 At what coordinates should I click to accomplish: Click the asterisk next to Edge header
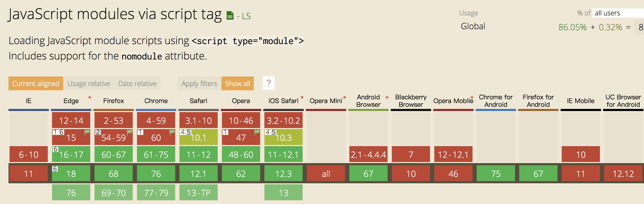point(90,98)
